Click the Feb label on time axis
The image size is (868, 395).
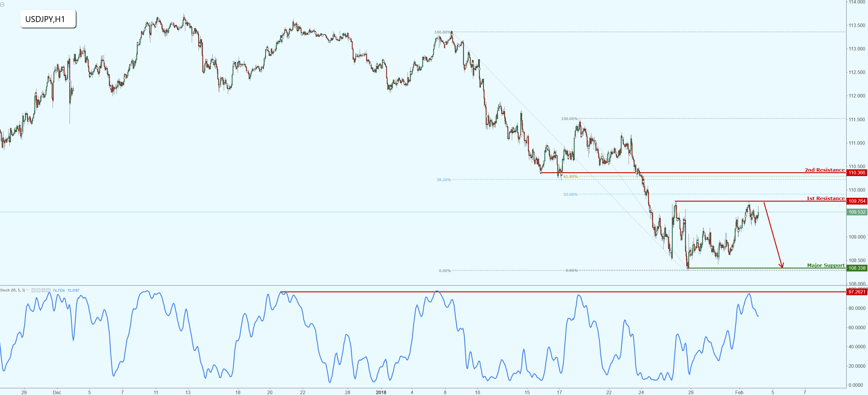[739, 392]
